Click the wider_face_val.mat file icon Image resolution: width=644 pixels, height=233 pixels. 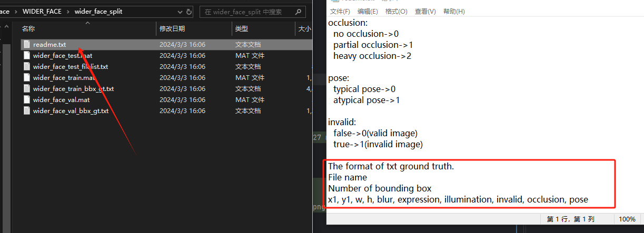(x=27, y=100)
